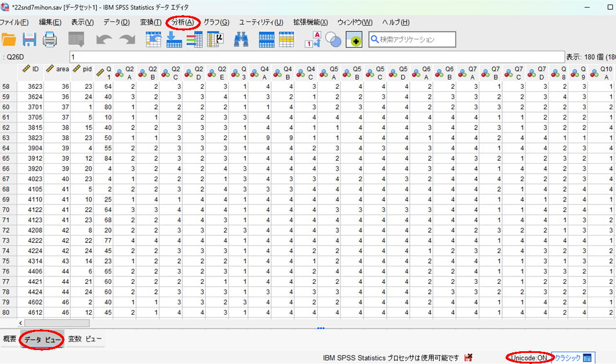Image resolution: width=616 pixels, height=364 pixels.
Task: Switch to the データ ビュー tab
Action: (x=42, y=340)
